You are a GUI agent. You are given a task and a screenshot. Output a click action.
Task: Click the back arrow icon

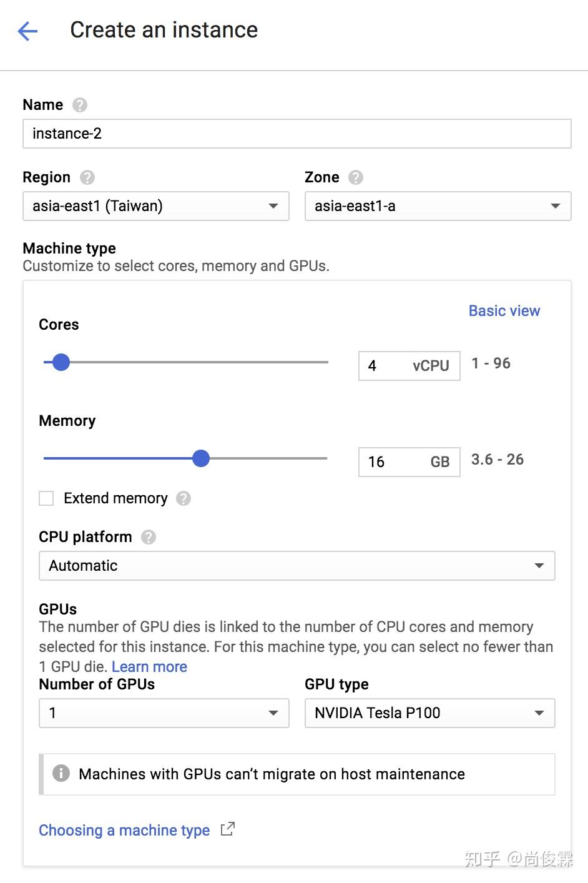click(x=27, y=31)
